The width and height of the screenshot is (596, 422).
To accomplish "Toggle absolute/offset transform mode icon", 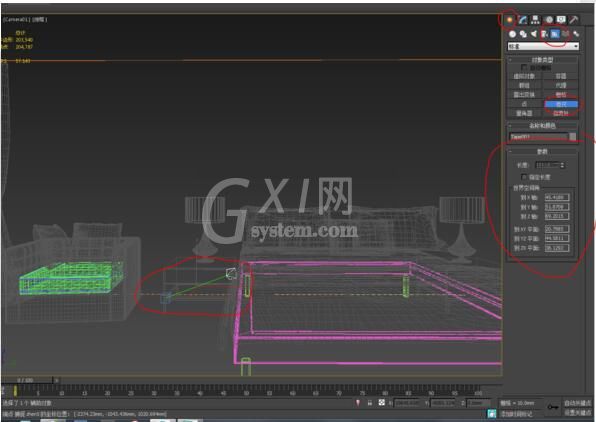I will tap(382, 403).
